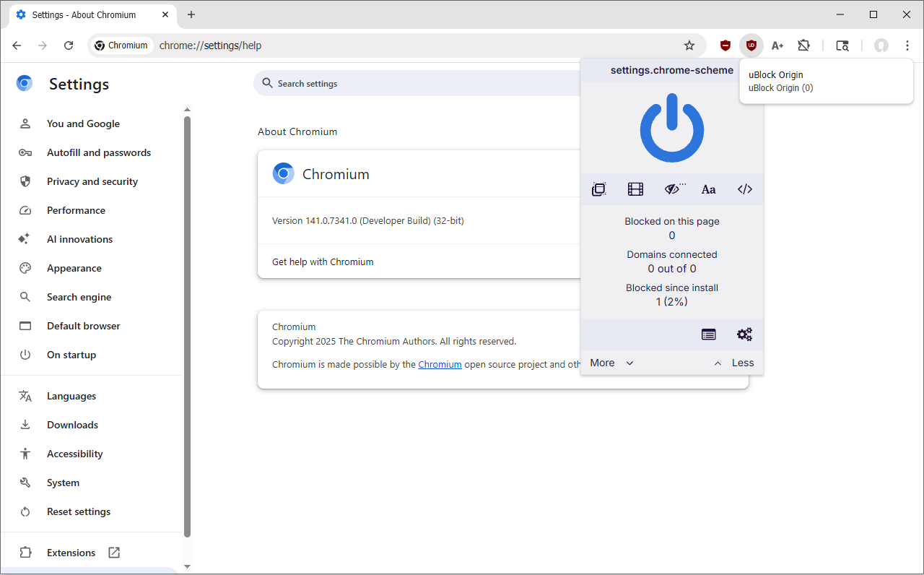Click the Blocked since install value 1 (2%)

672,302
